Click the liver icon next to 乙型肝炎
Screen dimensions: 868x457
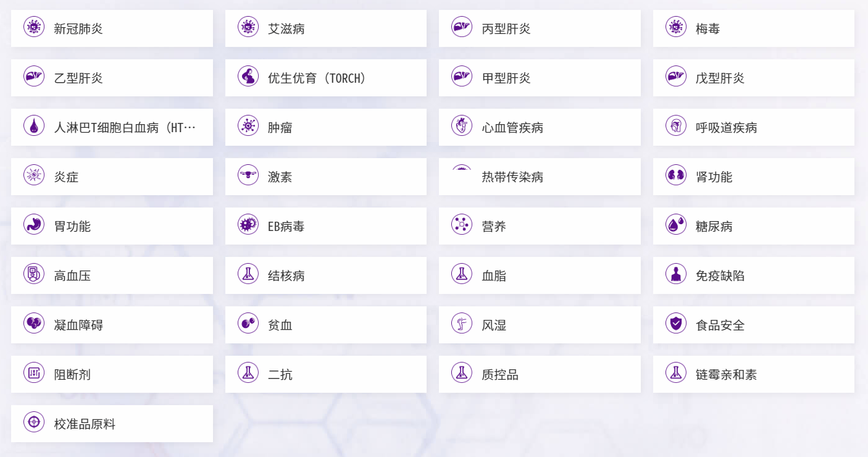(x=34, y=77)
